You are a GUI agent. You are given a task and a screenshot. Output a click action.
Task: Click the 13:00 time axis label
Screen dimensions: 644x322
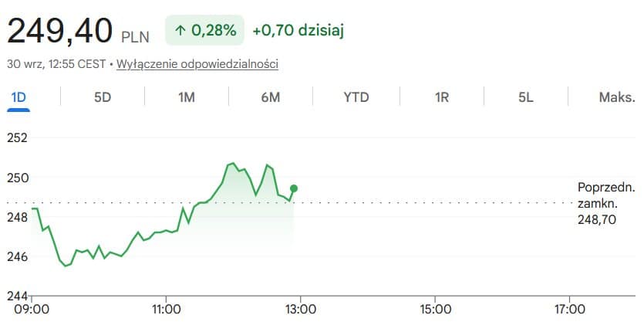click(300, 309)
